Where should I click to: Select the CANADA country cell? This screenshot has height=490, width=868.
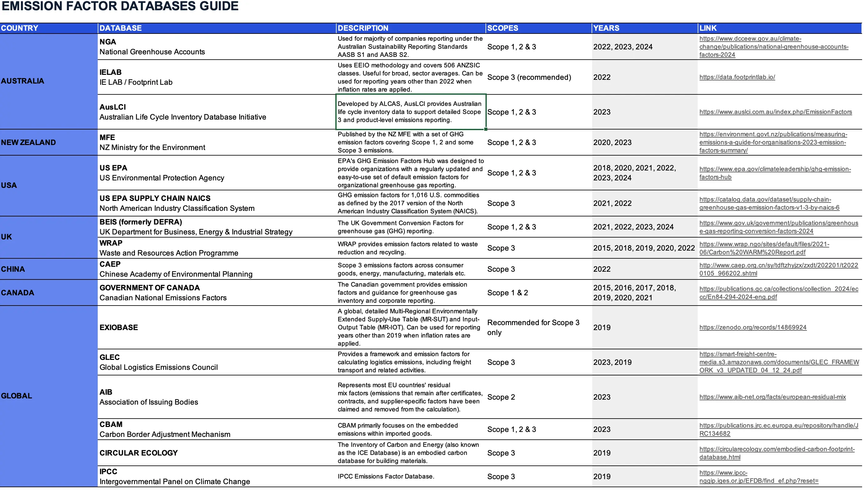click(x=49, y=293)
